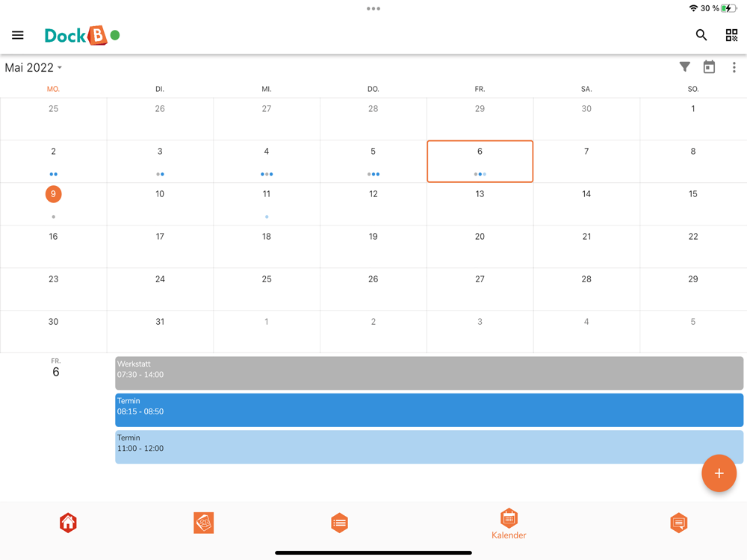
Task: Select May 3 in calendar
Action: tap(160, 161)
